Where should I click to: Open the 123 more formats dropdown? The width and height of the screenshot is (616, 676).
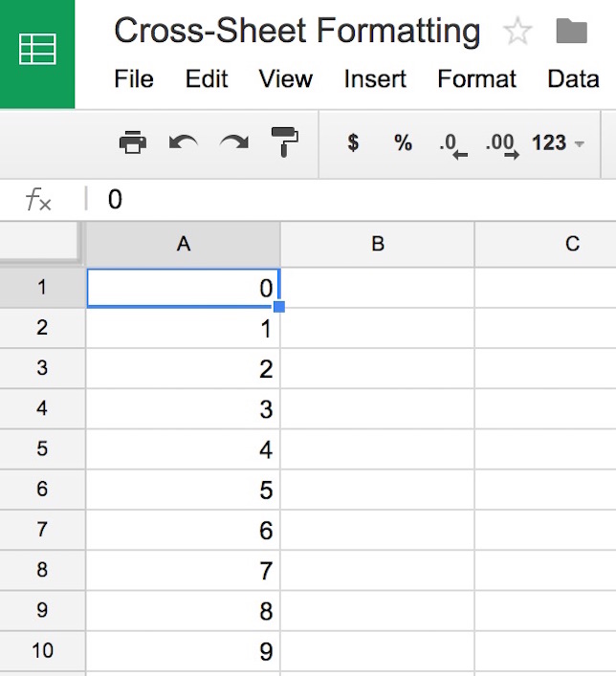pos(558,142)
